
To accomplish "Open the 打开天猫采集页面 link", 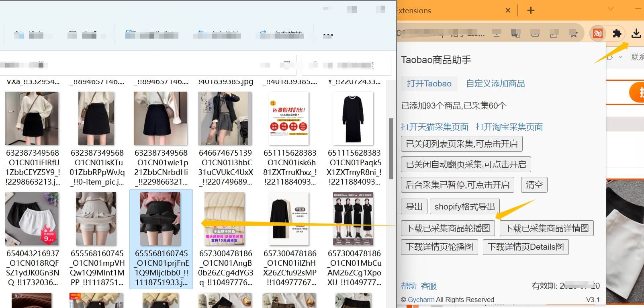I will pyautogui.click(x=435, y=127).
